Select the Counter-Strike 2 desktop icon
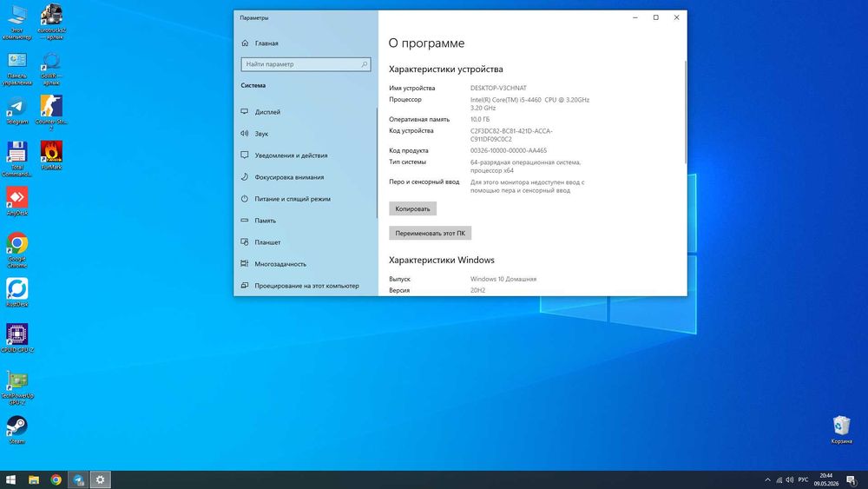The width and height of the screenshot is (868, 489). coord(51,112)
